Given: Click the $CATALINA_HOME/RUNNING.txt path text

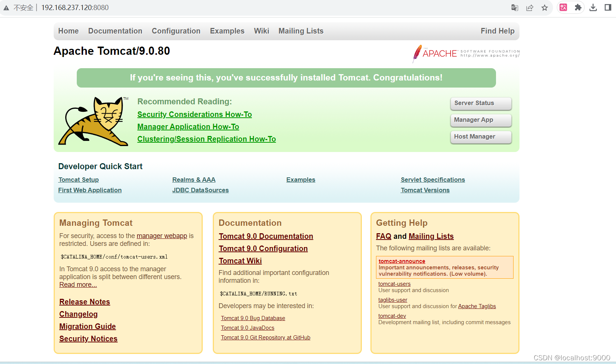Looking at the screenshot, I should point(258,294).
